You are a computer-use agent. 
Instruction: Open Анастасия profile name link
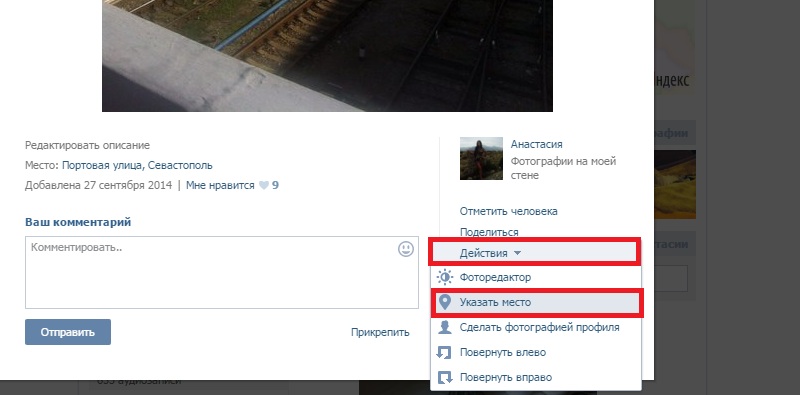[x=537, y=144]
